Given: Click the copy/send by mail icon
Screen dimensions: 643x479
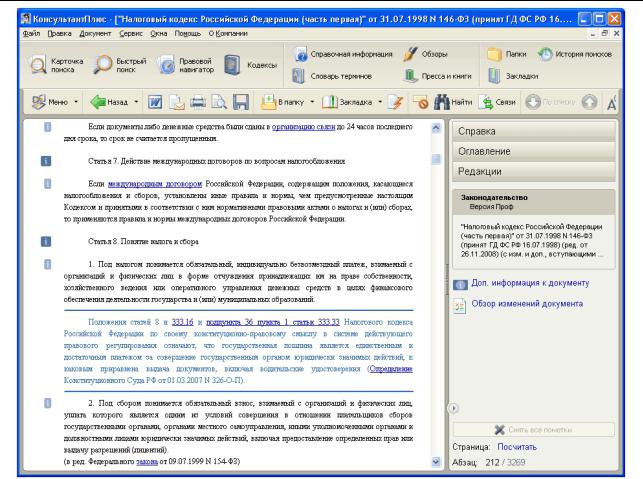Looking at the screenshot, I should pyautogui.click(x=177, y=102).
